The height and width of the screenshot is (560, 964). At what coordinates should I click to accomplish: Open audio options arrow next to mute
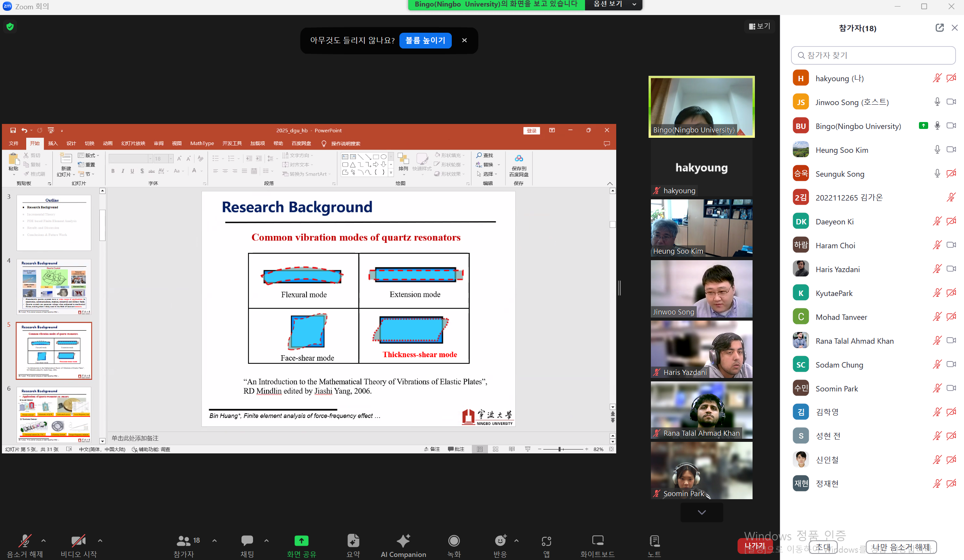pyautogui.click(x=44, y=541)
